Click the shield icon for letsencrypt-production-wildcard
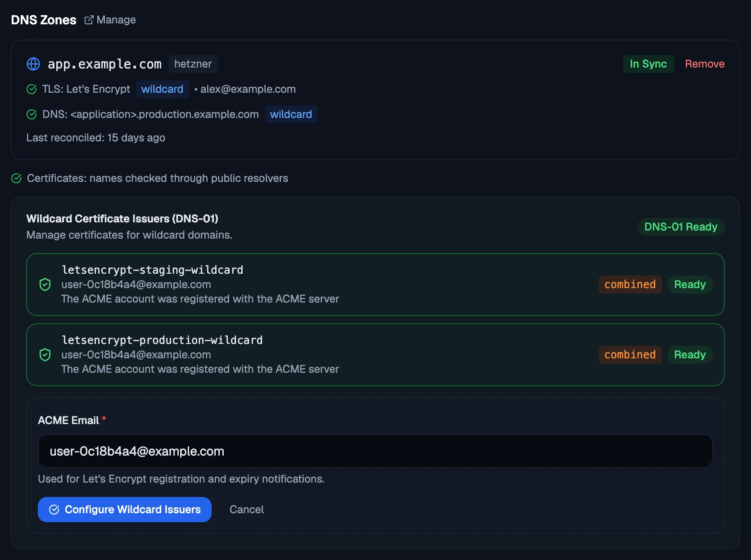Image resolution: width=751 pixels, height=560 pixels. point(45,355)
